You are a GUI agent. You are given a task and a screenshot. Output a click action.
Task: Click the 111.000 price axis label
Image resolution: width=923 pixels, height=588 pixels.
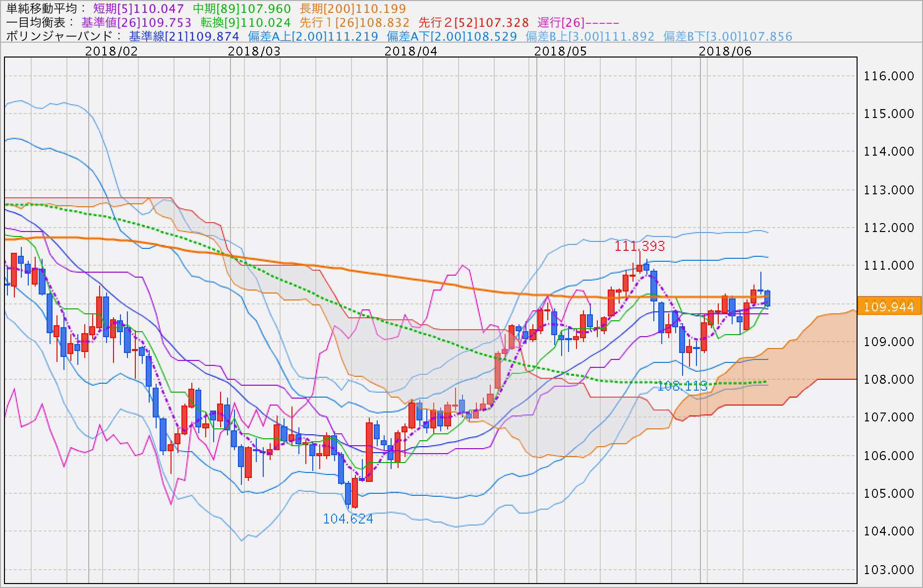click(x=889, y=265)
